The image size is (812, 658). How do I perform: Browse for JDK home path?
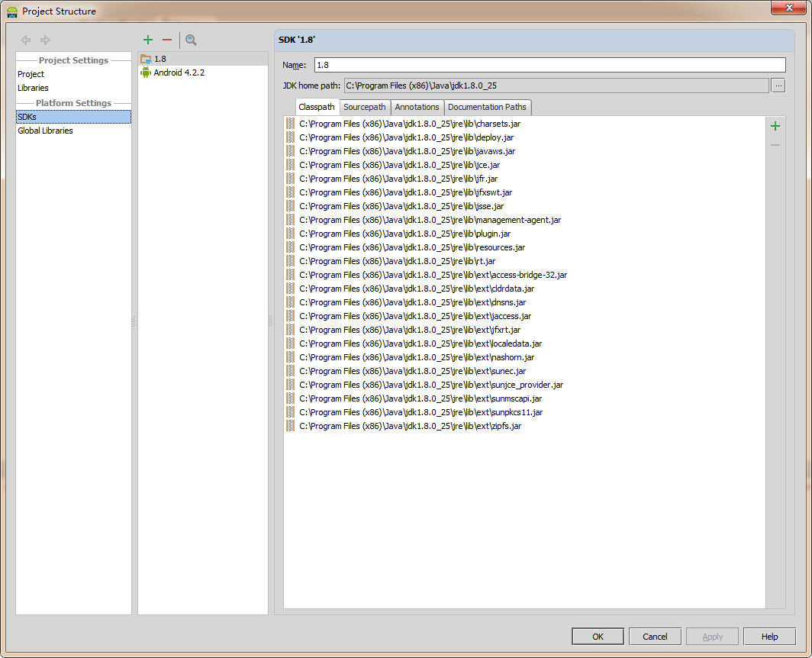tap(778, 85)
